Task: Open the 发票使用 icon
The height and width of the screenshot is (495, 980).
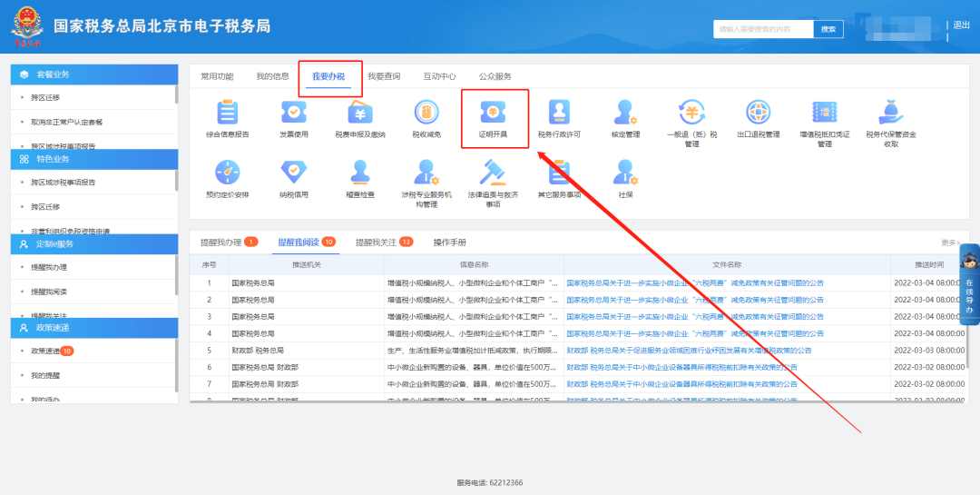Action: [294, 112]
